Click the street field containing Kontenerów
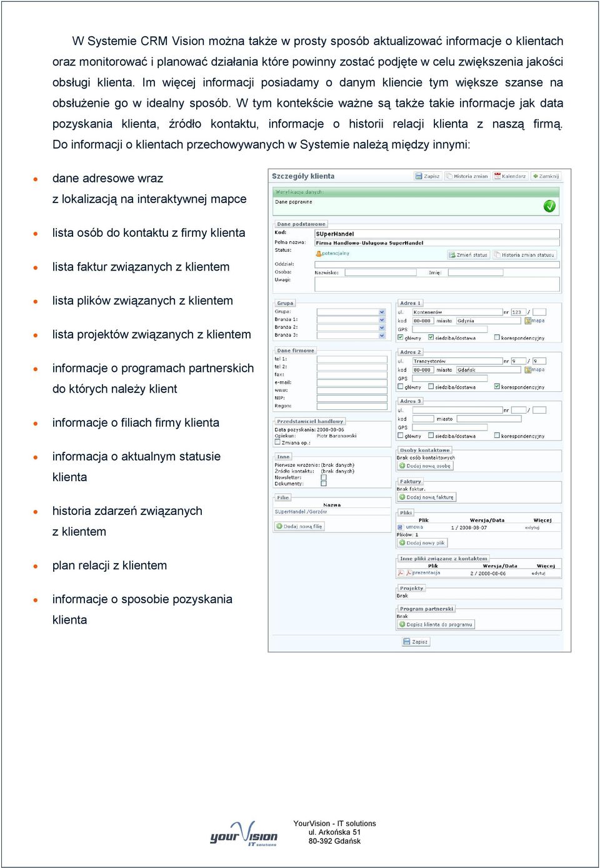Image resolution: width=600 pixels, height=868 pixels. pos(457,312)
